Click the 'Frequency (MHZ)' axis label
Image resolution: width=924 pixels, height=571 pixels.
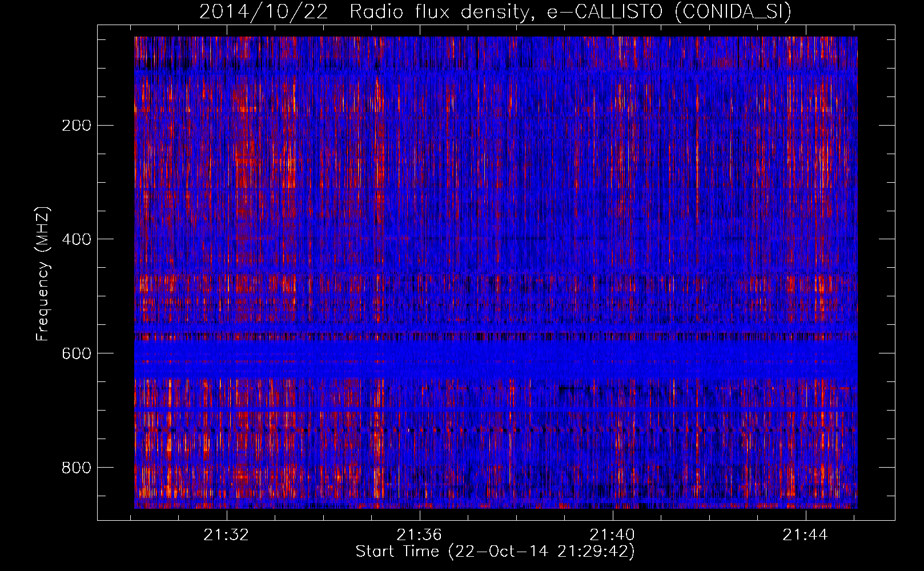(43, 274)
